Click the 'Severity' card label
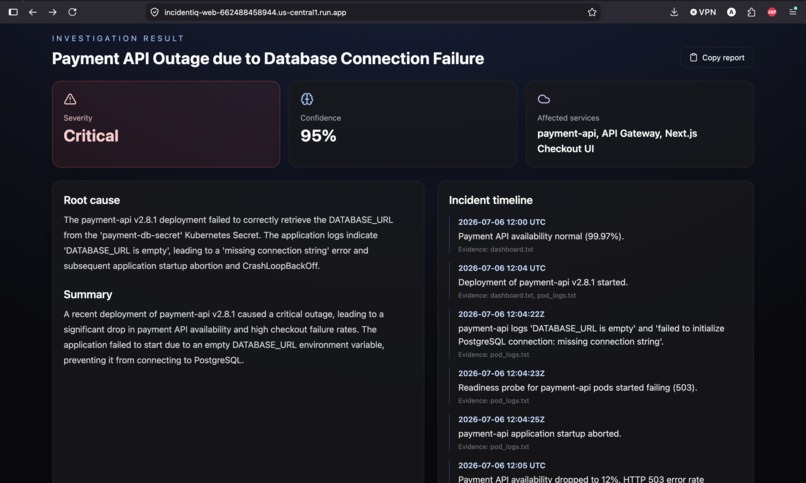The width and height of the screenshot is (806, 483). pyautogui.click(x=78, y=118)
